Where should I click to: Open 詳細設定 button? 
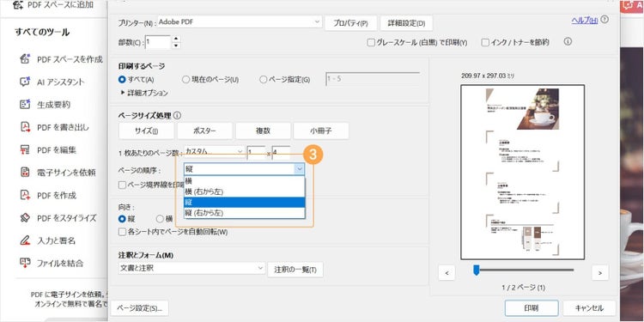tap(406, 23)
